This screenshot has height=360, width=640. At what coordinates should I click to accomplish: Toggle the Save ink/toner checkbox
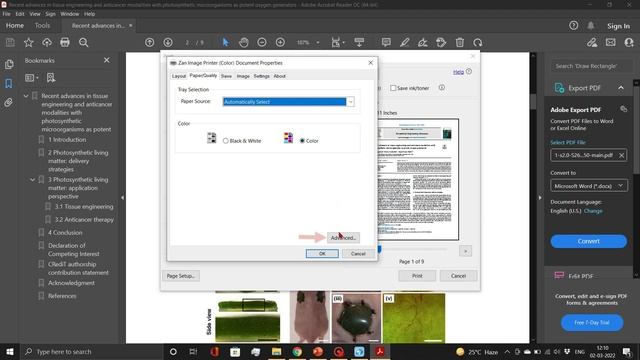tap(393, 88)
